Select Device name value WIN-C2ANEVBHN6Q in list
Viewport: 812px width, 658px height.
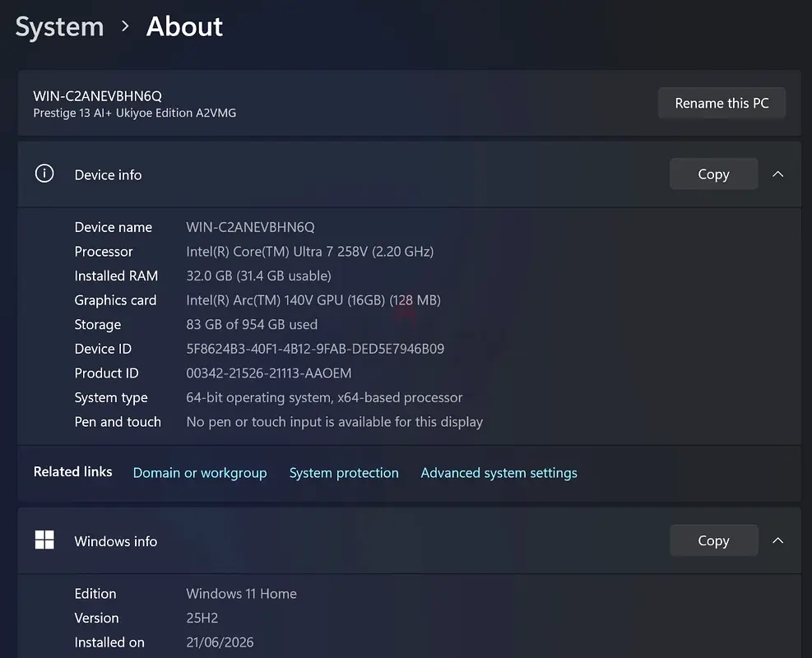pyautogui.click(x=250, y=227)
